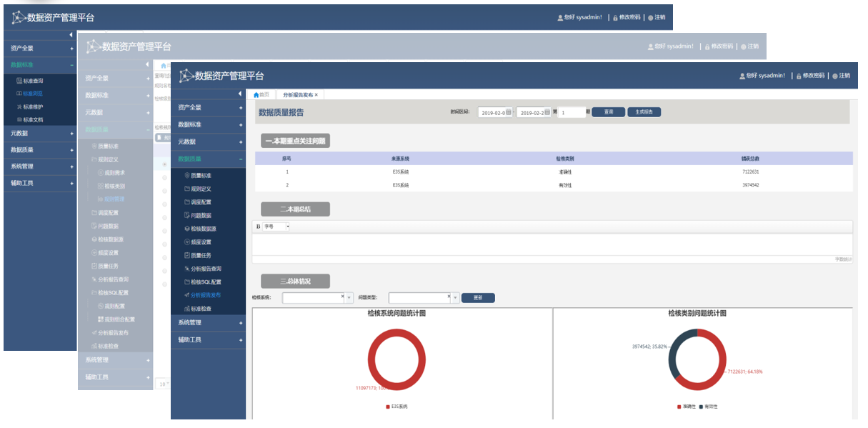The height and width of the screenshot is (428, 868).
Task: Click 来源系统 column header
Action: (x=400, y=159)
